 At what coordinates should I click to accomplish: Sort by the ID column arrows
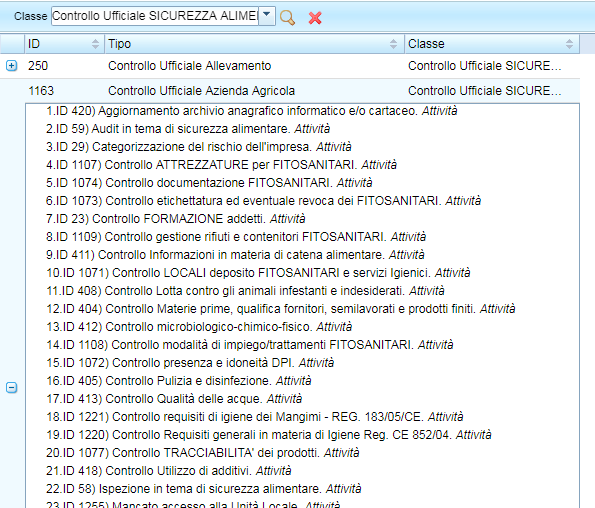(x=95, y=44)
